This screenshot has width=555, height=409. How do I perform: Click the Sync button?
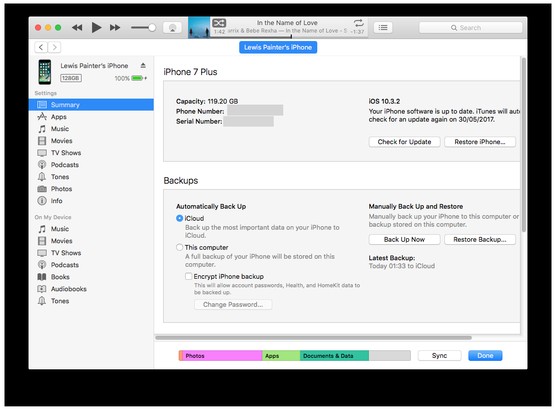point(439,356)
